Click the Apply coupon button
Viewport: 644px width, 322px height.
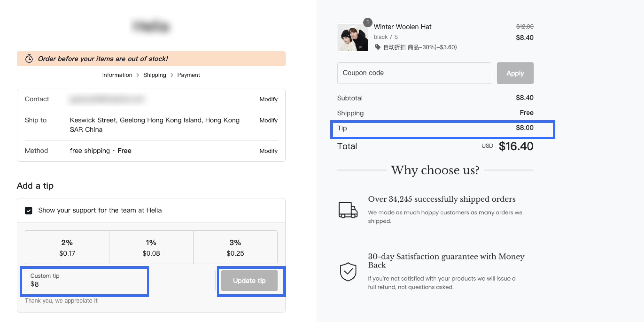(515, 73)
